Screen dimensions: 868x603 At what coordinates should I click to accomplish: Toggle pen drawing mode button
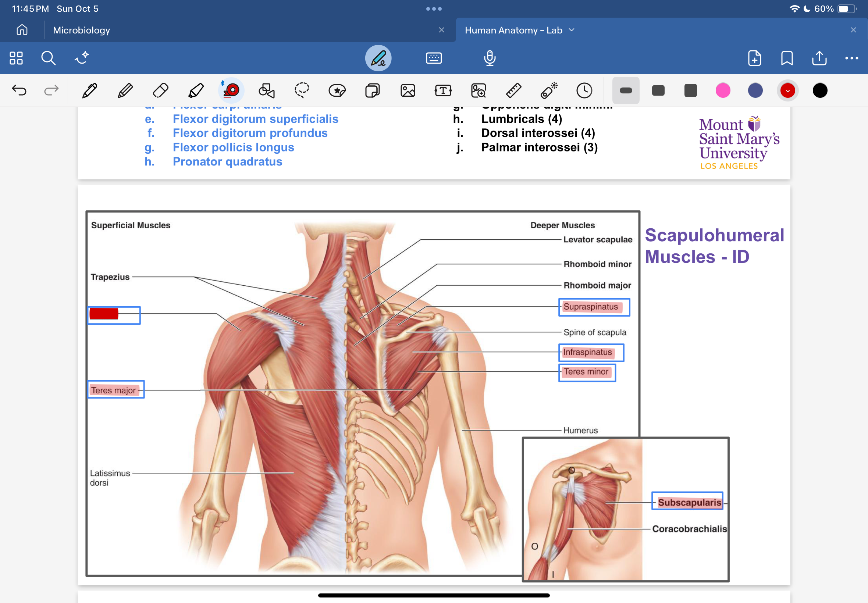click(378, 58)
